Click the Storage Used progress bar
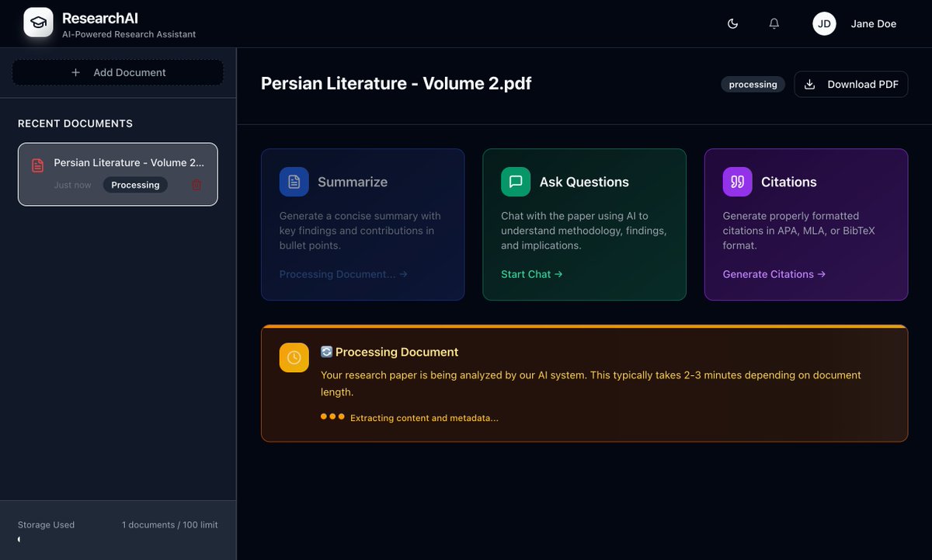Screen dimensions: 932x560 point(116,538)
